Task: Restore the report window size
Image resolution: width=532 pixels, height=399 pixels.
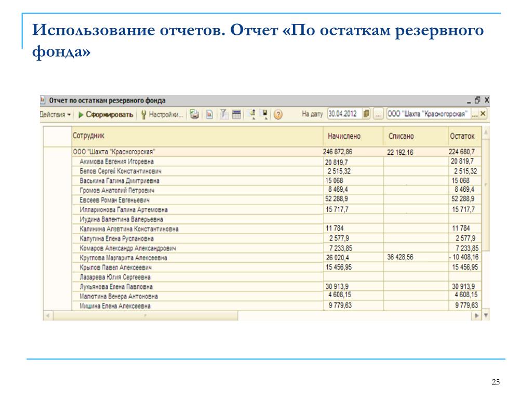Action: [477, 100]
